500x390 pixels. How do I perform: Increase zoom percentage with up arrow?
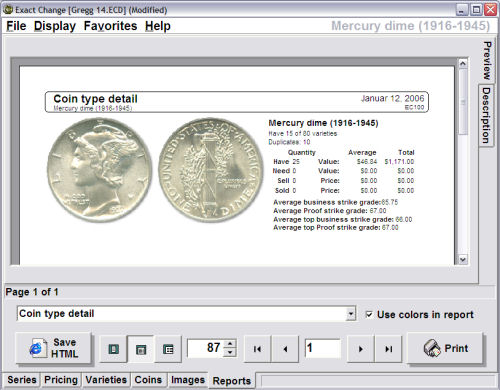click(230, 344)
